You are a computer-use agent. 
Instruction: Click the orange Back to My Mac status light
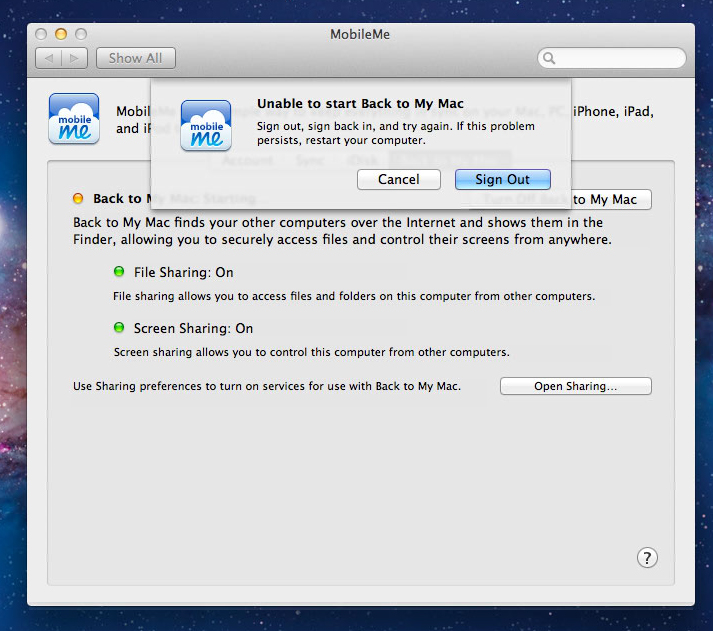point(78,198)
